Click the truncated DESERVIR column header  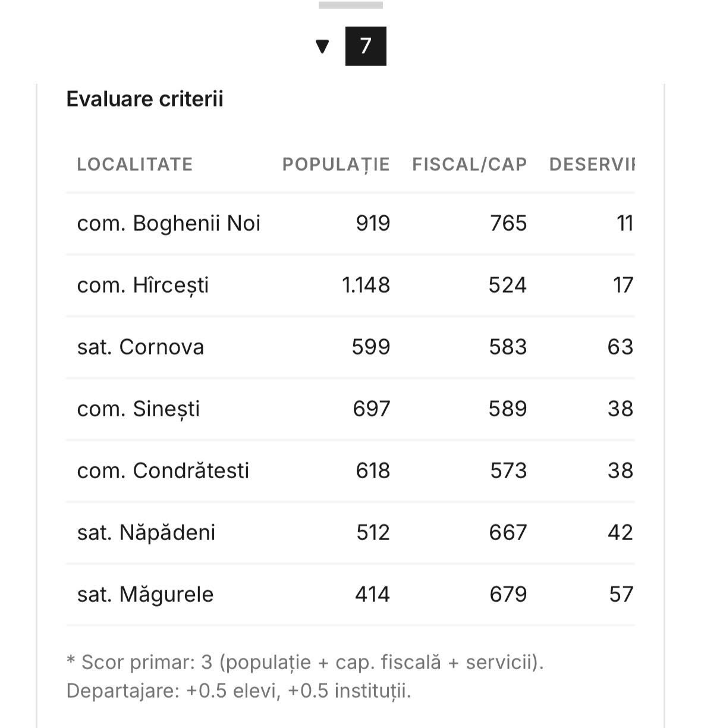[x=592, y=164]
